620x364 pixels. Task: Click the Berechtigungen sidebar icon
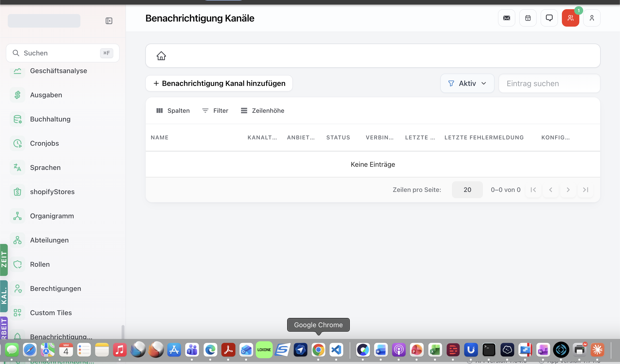(x=17, y=288)
